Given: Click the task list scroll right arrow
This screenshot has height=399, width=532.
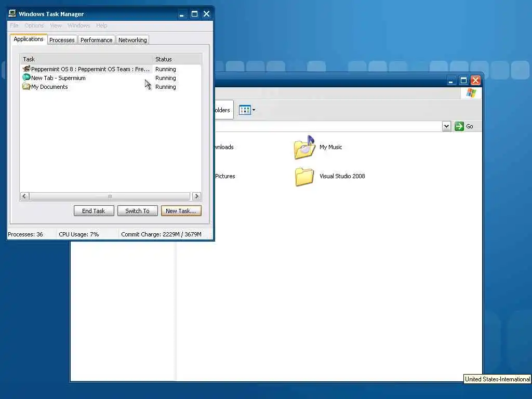Looking at the screenshot, I should (196, 196).
